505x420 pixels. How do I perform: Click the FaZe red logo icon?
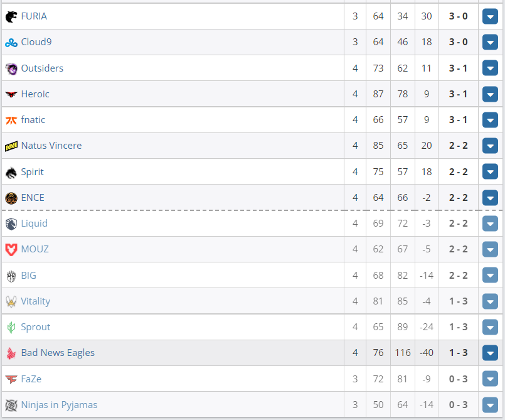click(11, 379)
